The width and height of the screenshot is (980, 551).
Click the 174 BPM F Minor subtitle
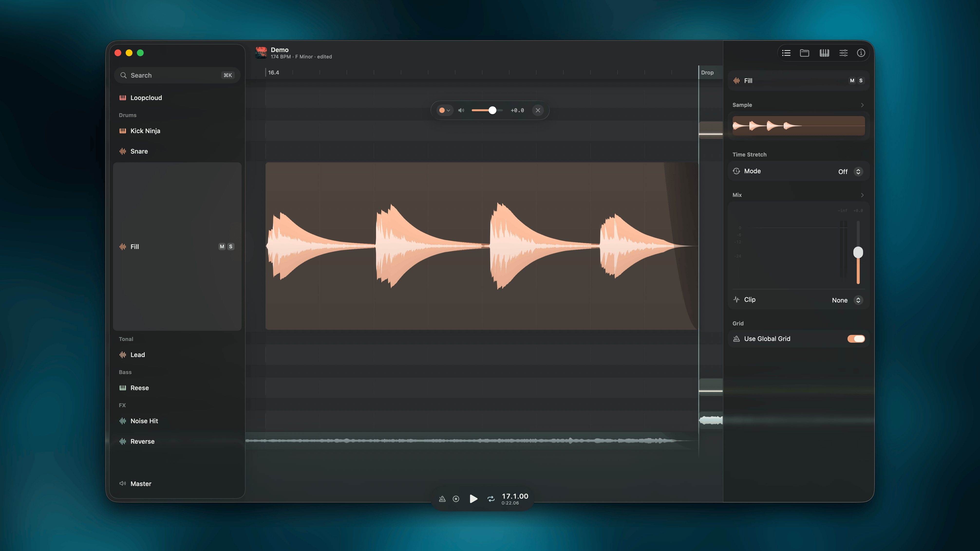[x=301, y=57]
